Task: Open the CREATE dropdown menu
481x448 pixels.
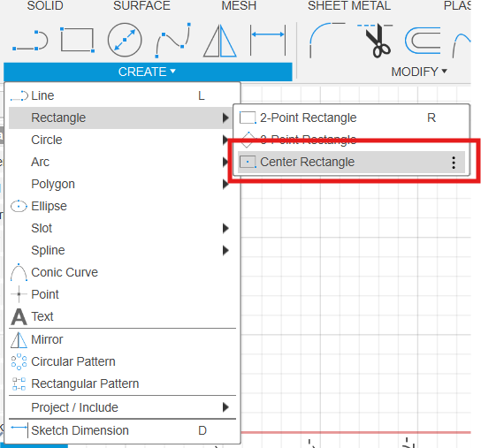Action: [148, 72]
